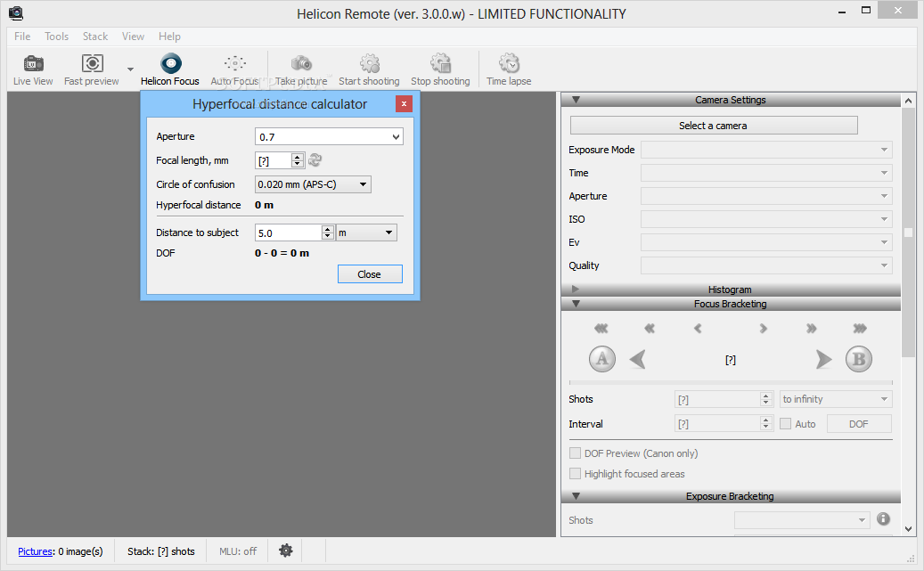Open the Help menu
924x571 pixels.
[169, 37]
